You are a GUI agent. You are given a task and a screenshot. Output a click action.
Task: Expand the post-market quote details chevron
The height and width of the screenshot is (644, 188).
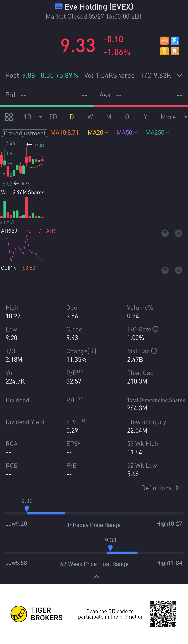[x=179, y=76]
